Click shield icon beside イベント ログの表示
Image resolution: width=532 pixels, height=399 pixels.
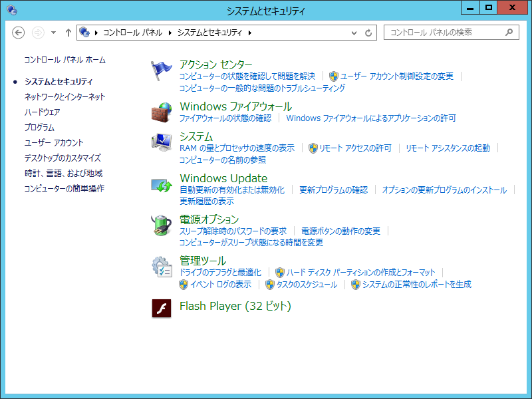[x=184, y=285]
